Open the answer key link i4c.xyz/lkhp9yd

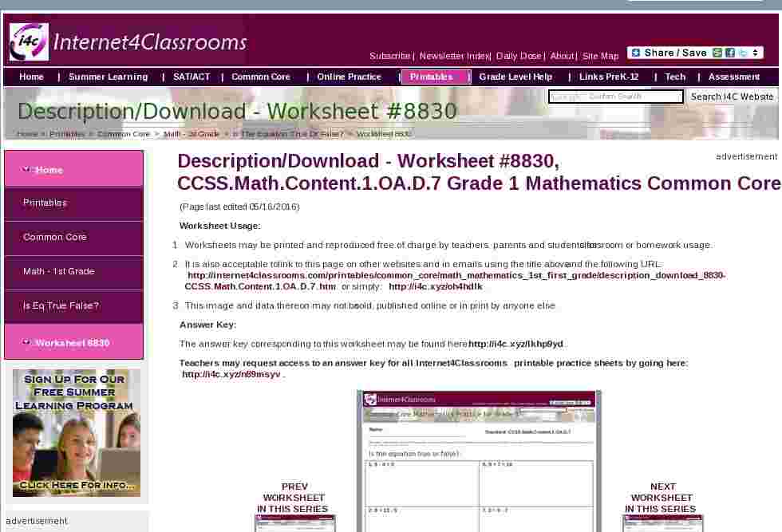[515, 344]
